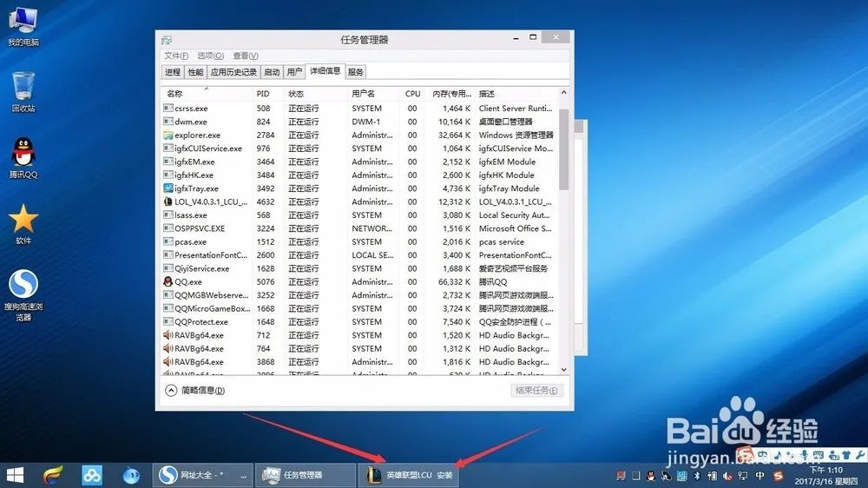Viewport: 868px width, 488px height.
Task: Select the igfxEM.exe process row
Action: pos(359,162)
